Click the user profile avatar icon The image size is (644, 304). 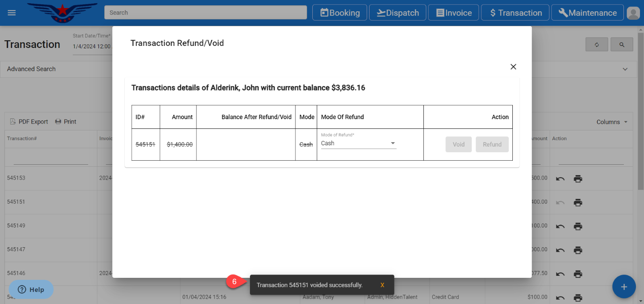point(633,13)
